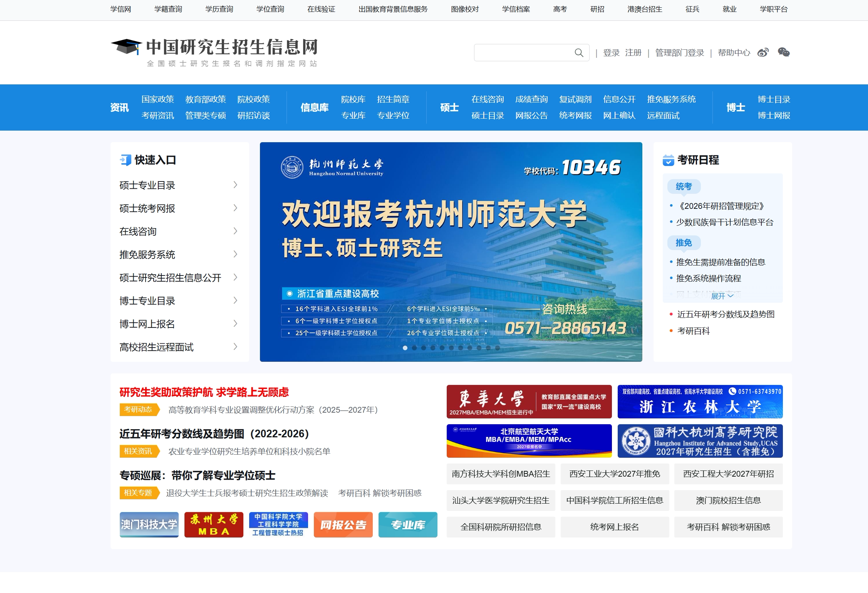Screen dimensions: 868x593
Task: Open 院校库 in blue nav
Action: click(x=353, y=99)
